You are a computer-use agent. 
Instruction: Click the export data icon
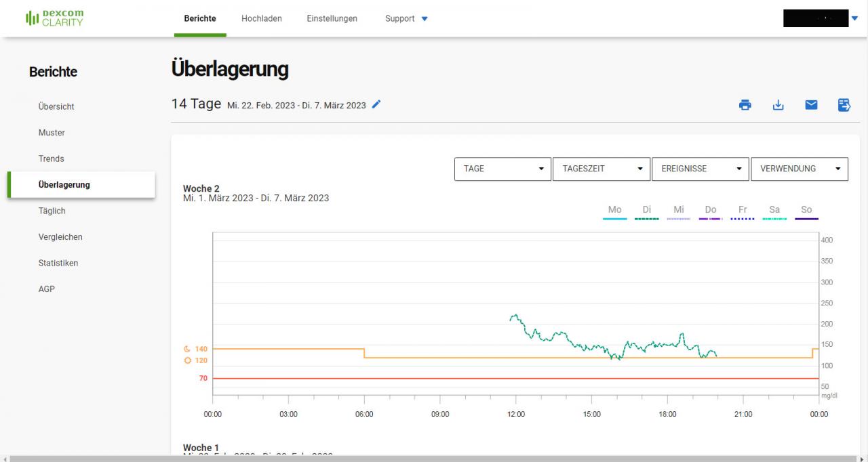point(844,105)
